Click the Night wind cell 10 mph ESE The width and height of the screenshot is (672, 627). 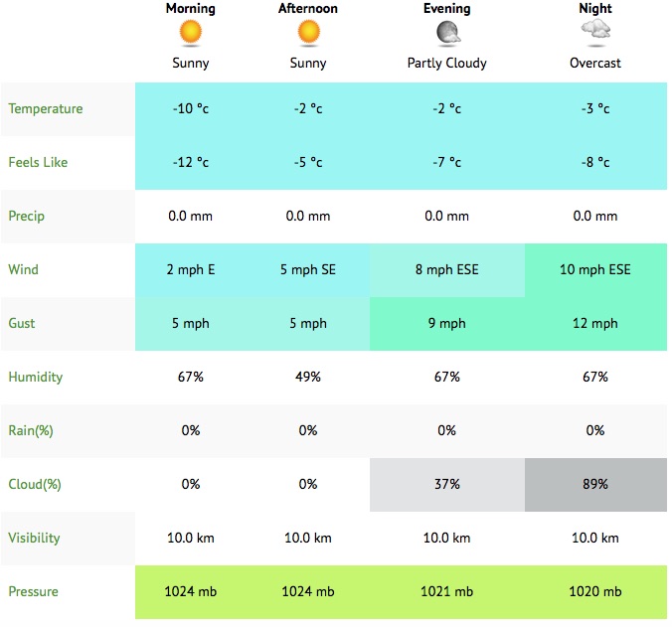tap(595, 270)
